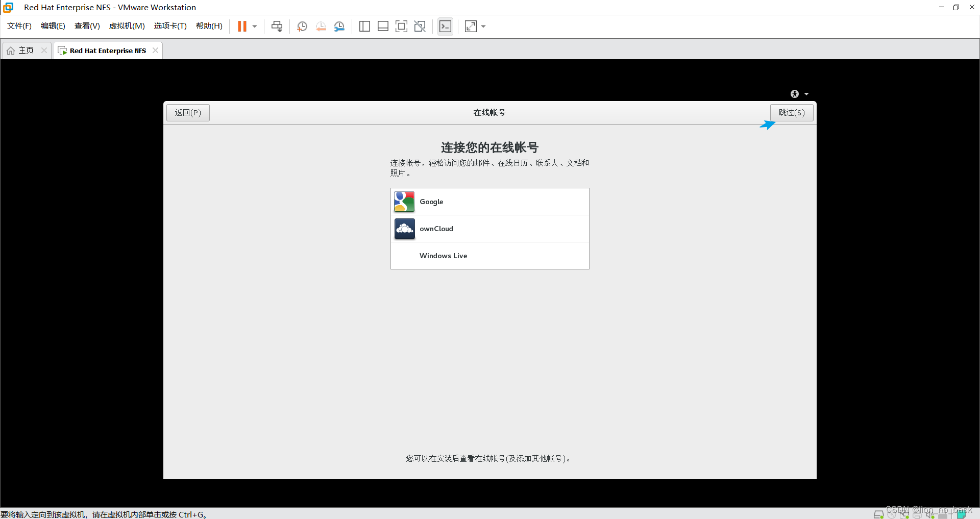Click the 返回(P) back button

pyautogui.click(x=188, y=112)
